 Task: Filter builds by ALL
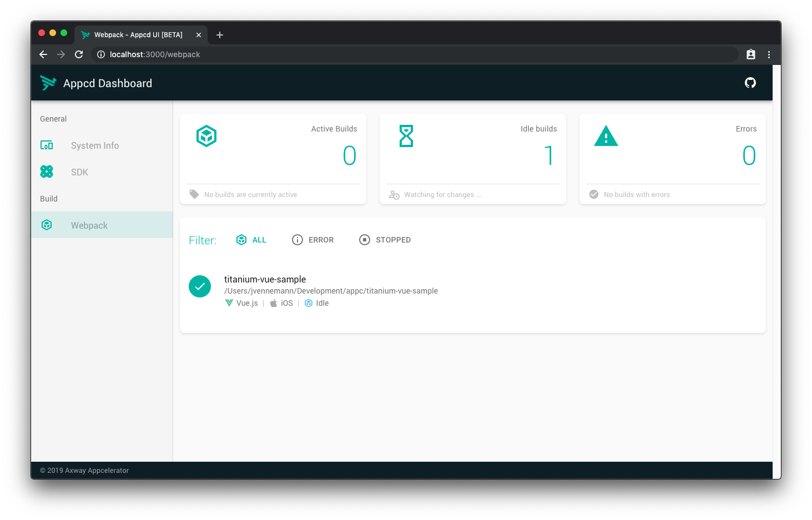coord(251,240)
